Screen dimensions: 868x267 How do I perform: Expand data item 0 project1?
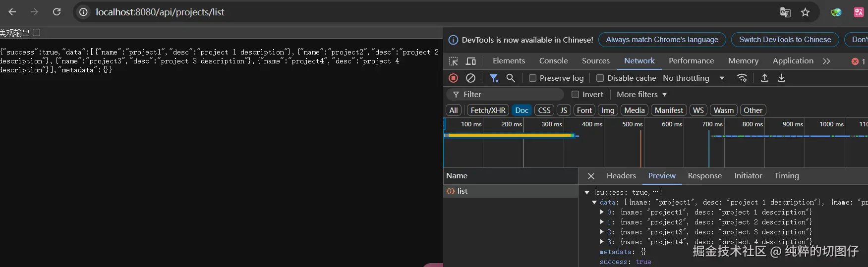(x=602, y=212)
